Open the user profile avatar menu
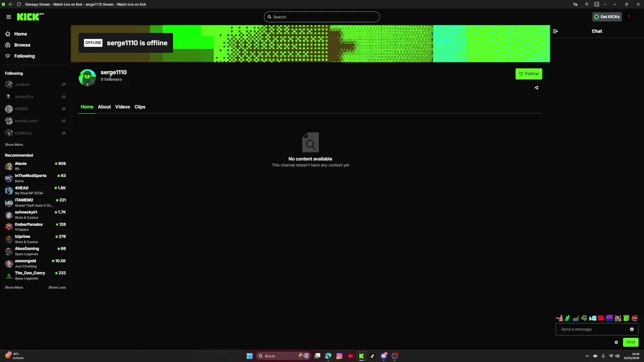Viewport: 644px width, 362px height. pyautogui.click(x=628, y=17)
